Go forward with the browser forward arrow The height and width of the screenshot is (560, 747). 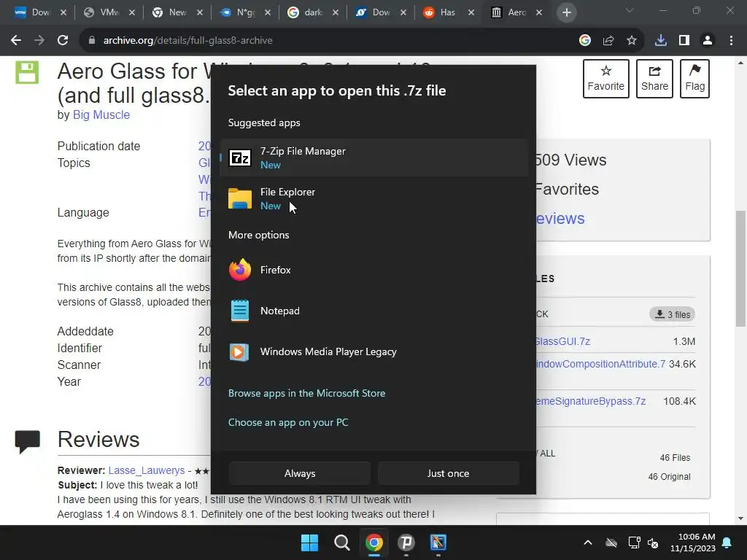39,41
